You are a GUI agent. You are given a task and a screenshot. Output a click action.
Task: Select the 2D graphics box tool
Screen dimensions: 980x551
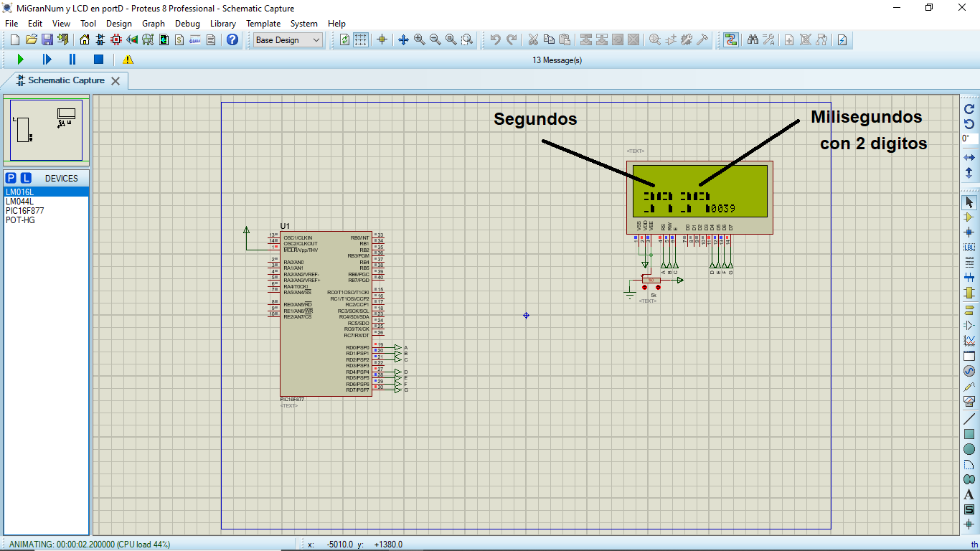969,434
